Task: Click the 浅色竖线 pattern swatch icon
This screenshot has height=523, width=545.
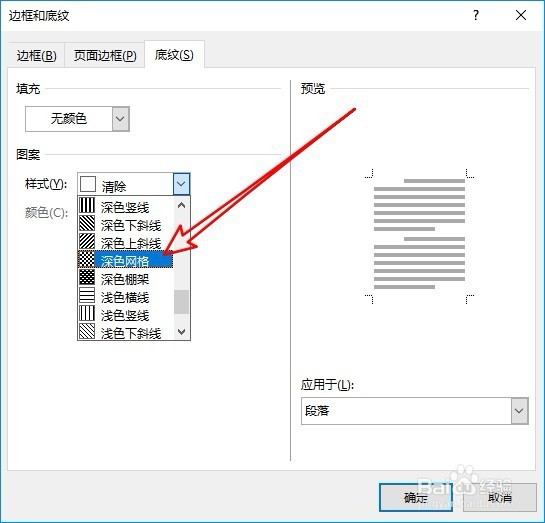Action: click(x=87, y=313)
